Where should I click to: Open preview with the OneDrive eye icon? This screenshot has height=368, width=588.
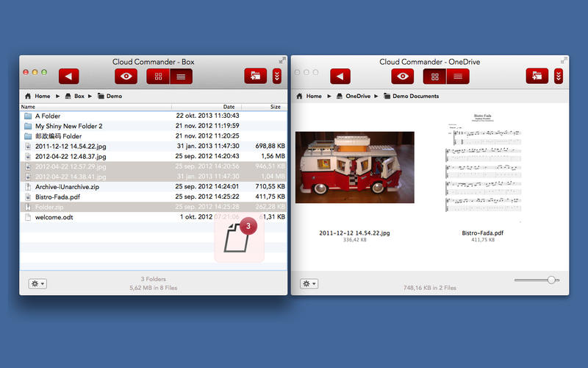pyautogui.click(x=402, y=76)
